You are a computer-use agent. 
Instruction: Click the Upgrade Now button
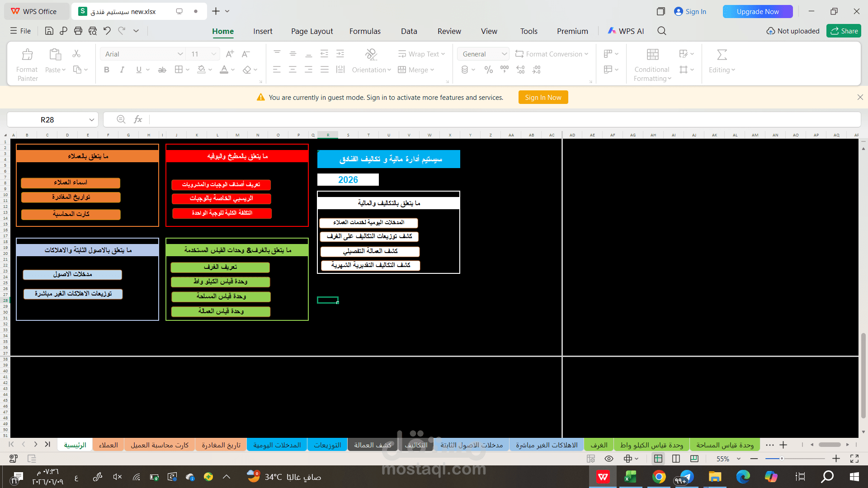[758, 11]
